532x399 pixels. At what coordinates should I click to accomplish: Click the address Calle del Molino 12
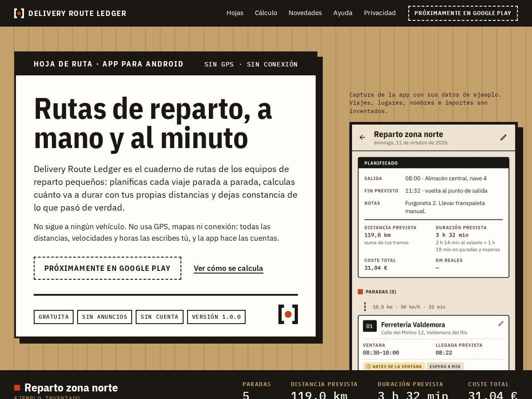424,332
